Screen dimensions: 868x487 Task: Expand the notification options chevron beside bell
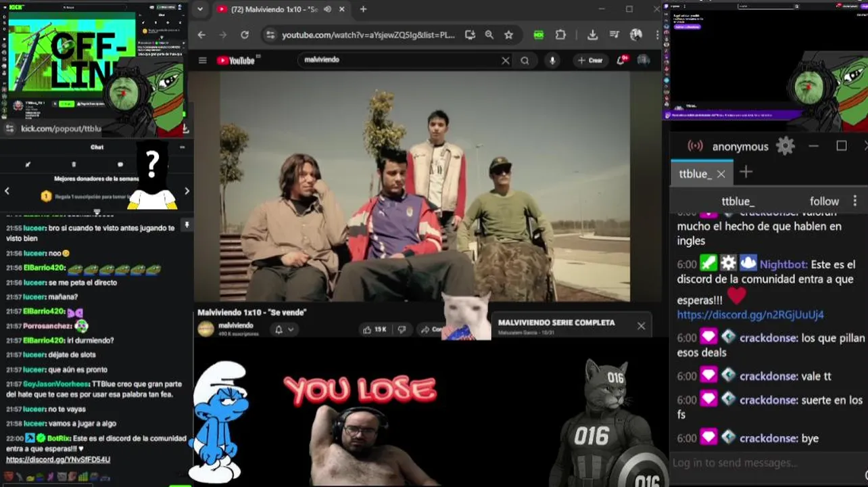(291, 329)
